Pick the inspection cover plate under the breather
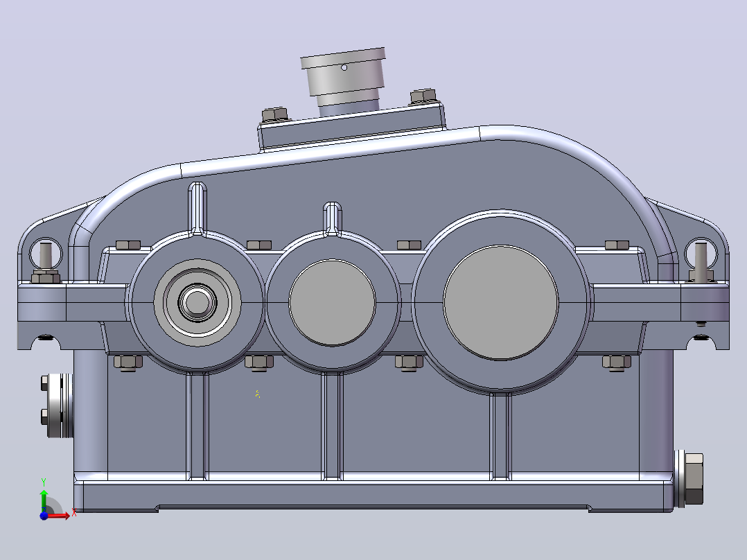Screen dimensions: 747x560 351,128
